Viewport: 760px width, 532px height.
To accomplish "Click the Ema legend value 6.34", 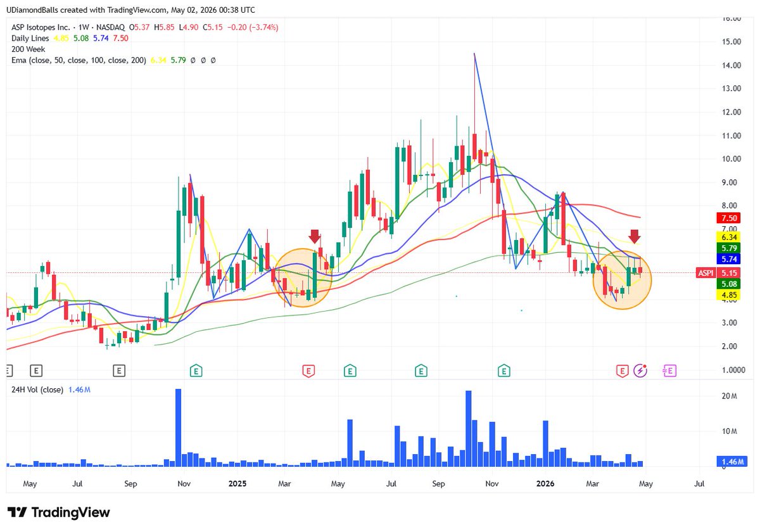I will [158, 60].
